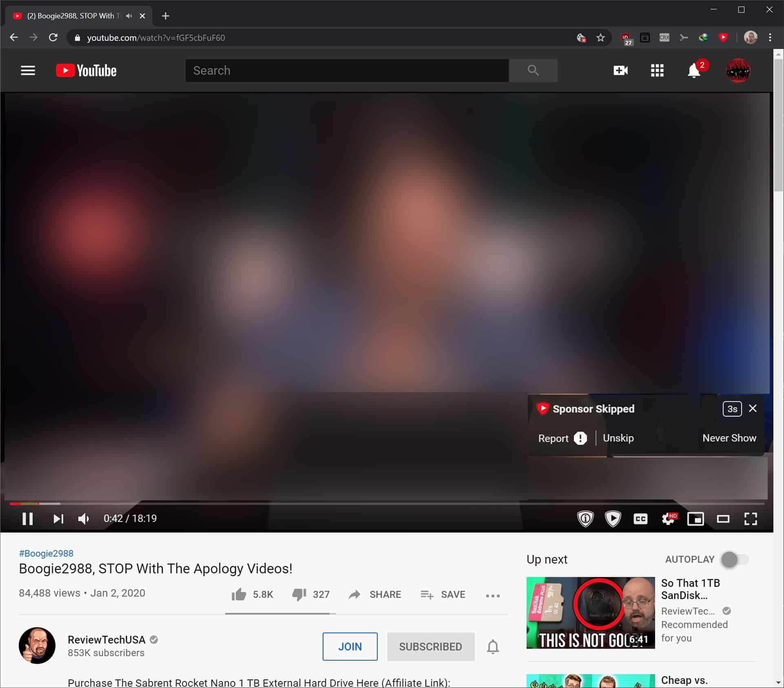
Task: Activate the miniplayer icon
Action: click(696, 519)
